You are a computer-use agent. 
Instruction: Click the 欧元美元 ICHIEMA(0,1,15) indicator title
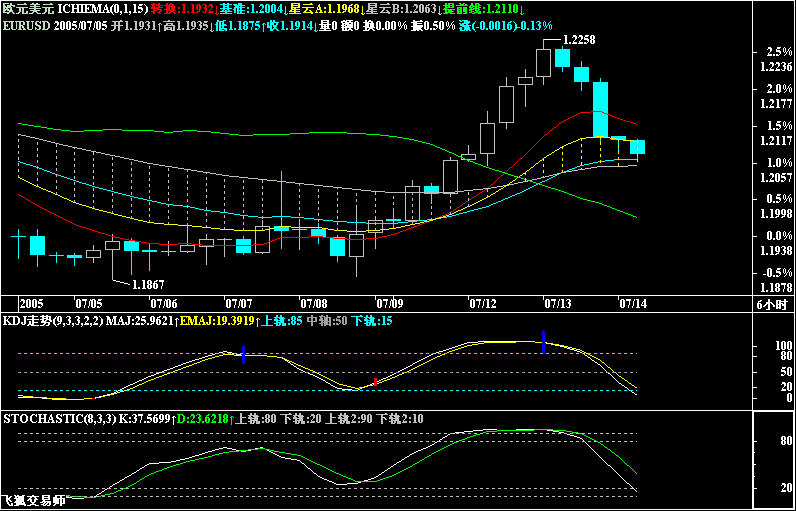76,9
